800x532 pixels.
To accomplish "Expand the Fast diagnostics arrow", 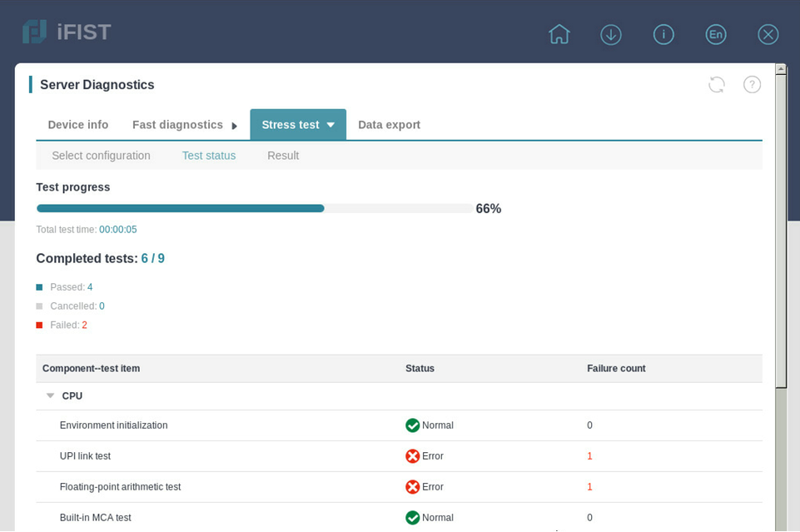I will (234, 126).
